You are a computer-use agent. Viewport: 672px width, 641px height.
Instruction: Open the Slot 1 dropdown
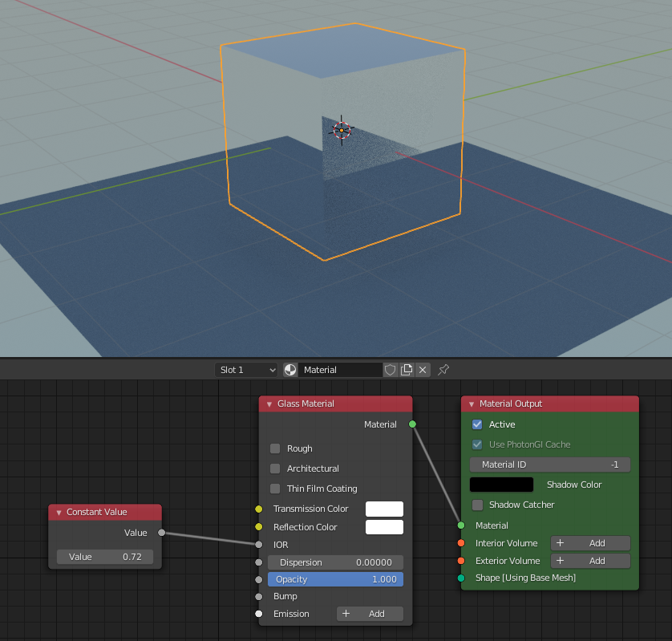[x=246, y=370]
